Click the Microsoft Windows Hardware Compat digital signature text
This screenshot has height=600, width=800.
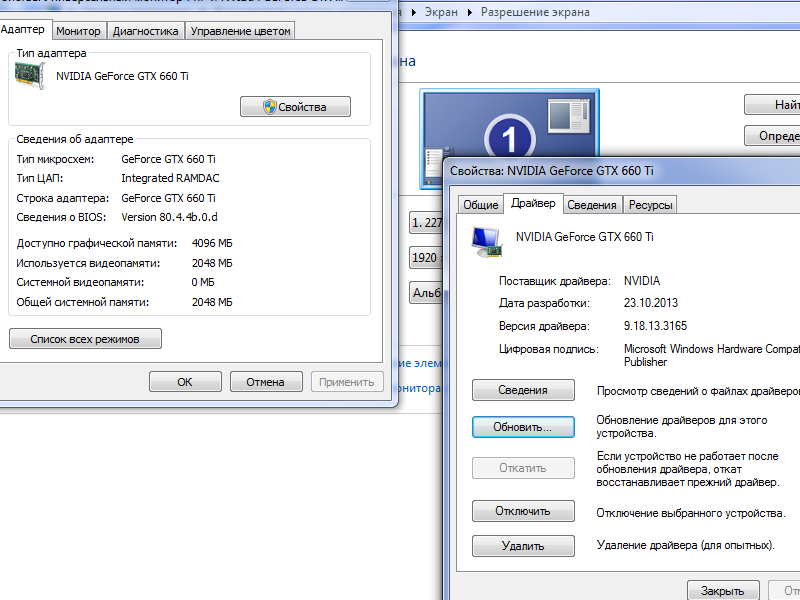point(712,355)
